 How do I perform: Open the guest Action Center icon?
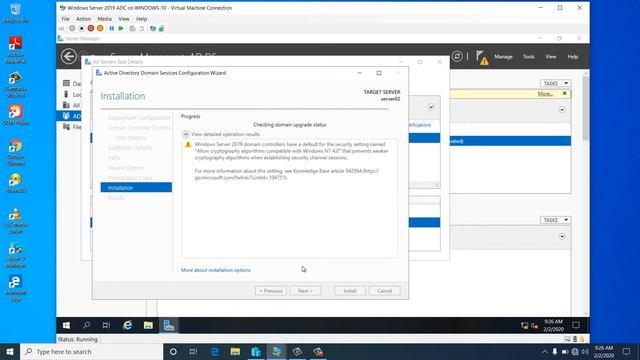576,325
